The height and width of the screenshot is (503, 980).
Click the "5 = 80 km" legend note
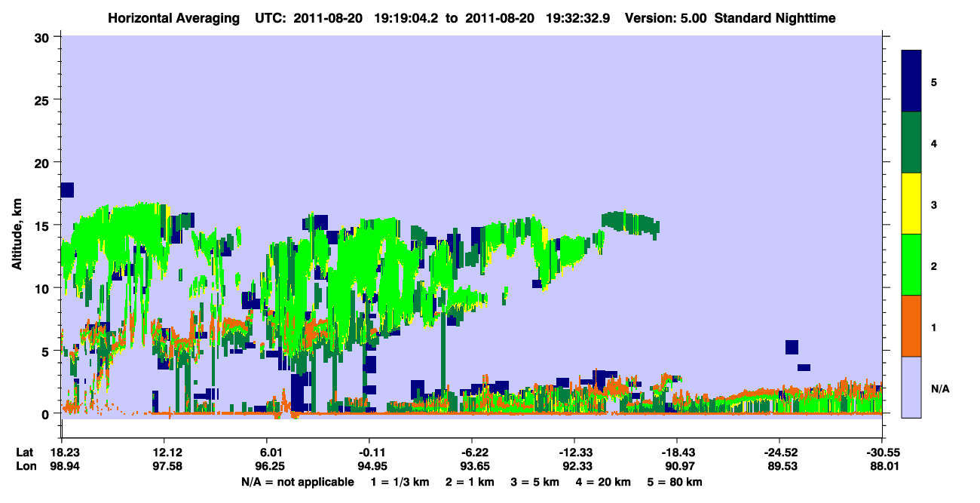coord(676,482)
